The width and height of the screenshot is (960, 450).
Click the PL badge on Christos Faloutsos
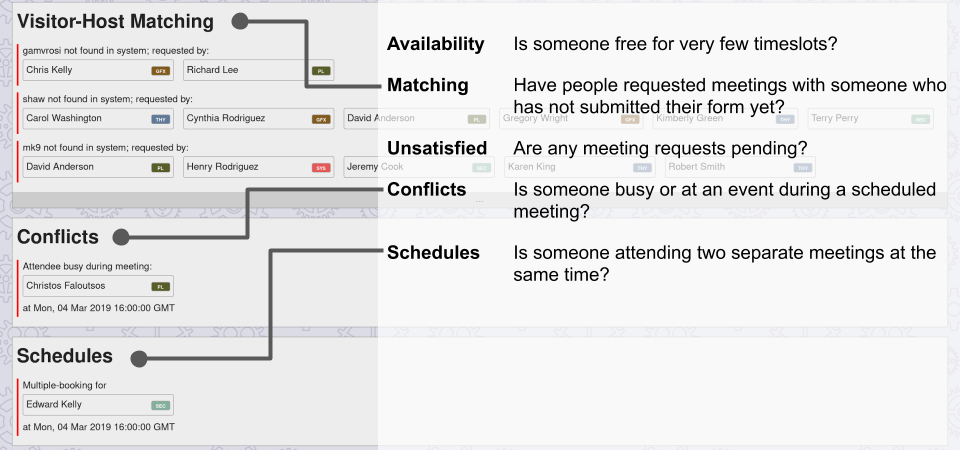coord(160,287)
